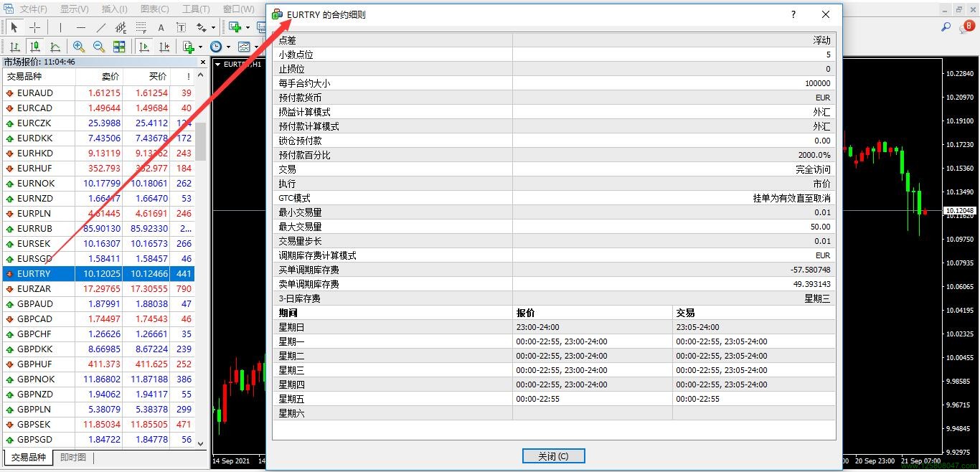Screen dimensions: 980x472
Task: Select the cursor arrow tool
Action: pos(14,27)
